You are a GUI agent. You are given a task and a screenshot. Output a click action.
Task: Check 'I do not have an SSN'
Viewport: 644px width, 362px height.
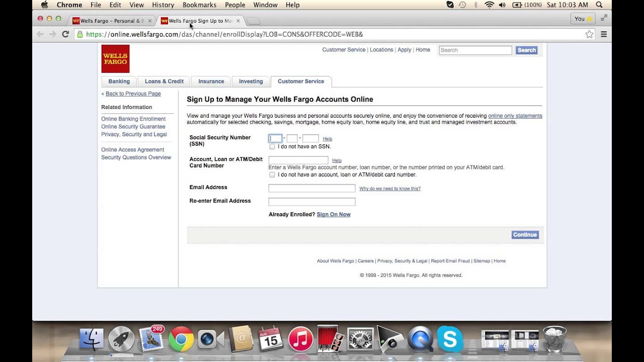tap(272, 146)
